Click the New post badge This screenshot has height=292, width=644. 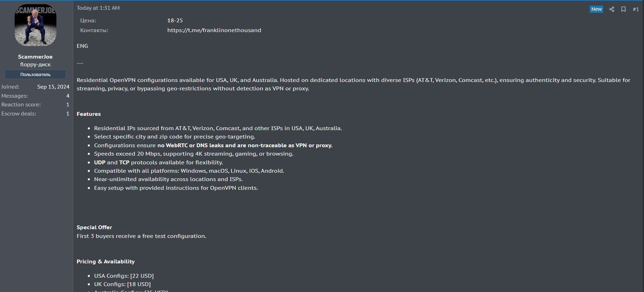click(x=596, y=9)
